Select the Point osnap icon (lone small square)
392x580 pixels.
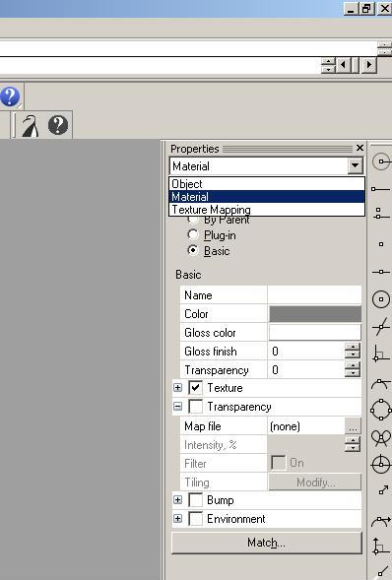tap(381, 244)
